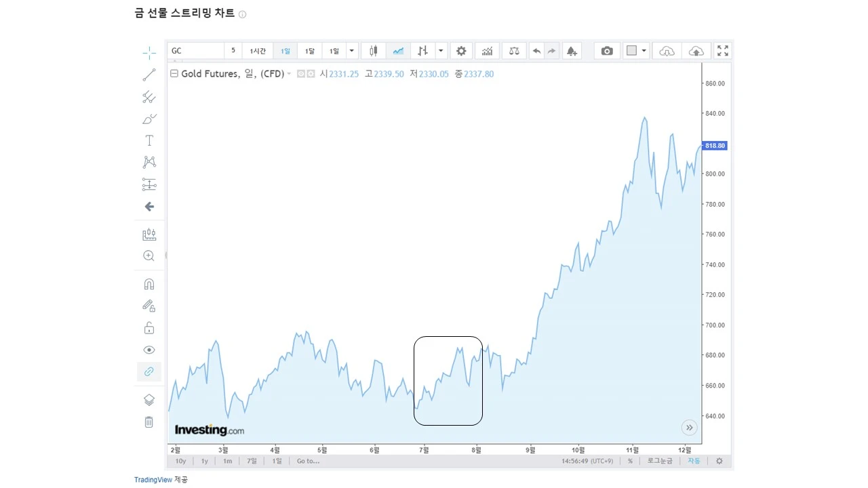
Task: Click the 금 선물 스트리밍 차트 heading
Action: tap(184, 14)
